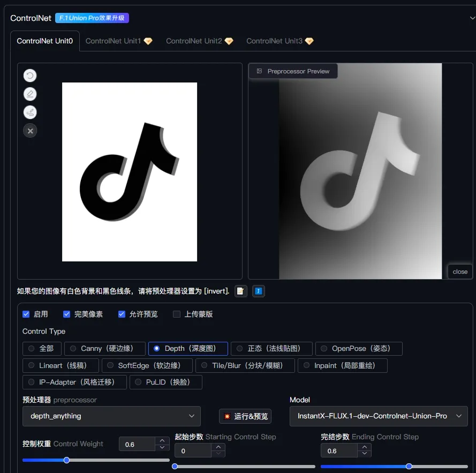
Task: Switch to ControlNet Unit0 tab
Action: coord(45,41)
